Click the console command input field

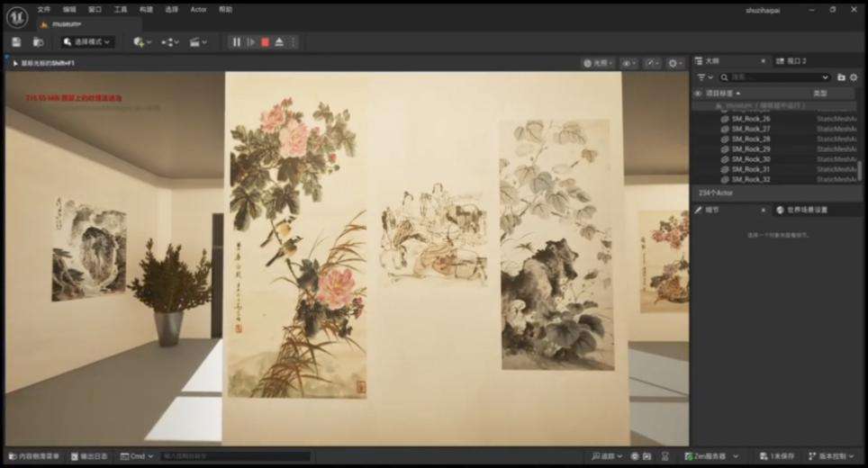234,456
